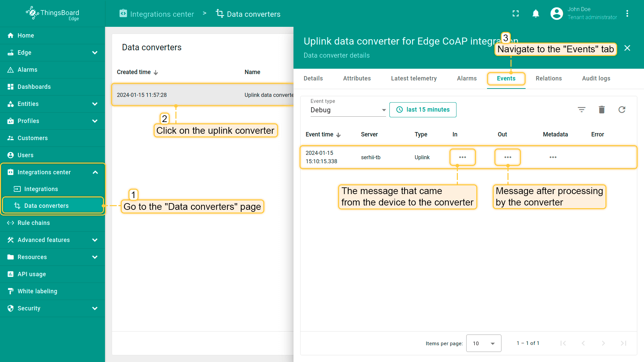
Task: Go to last page of events
Action: coord(624,343)
